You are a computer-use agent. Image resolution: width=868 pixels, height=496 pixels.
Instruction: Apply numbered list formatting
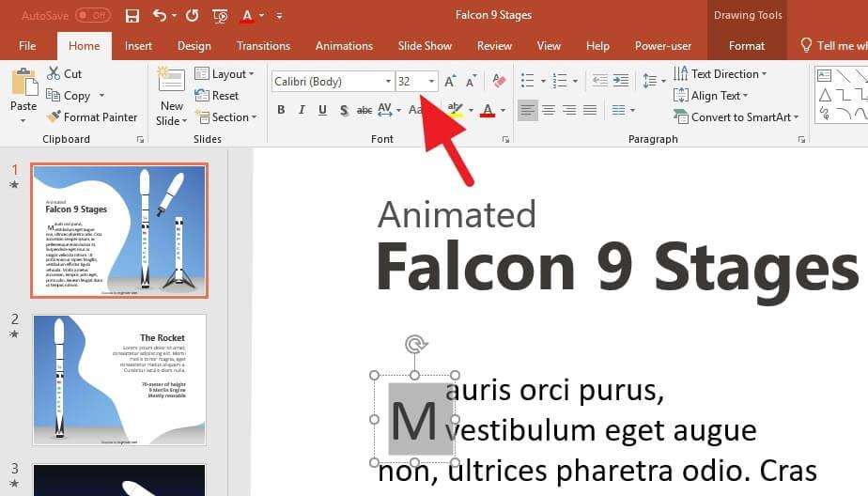pos(560,81)
